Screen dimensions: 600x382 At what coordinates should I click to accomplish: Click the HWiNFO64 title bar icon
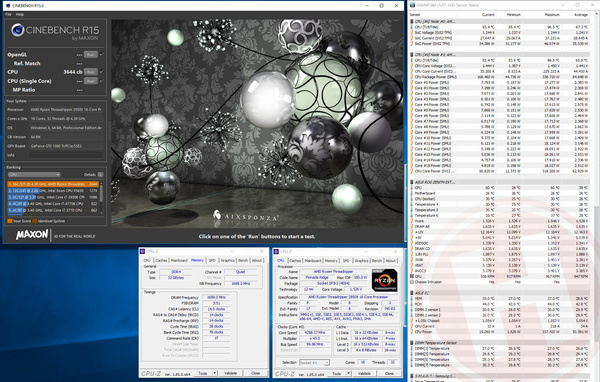[x=412, y=5]
